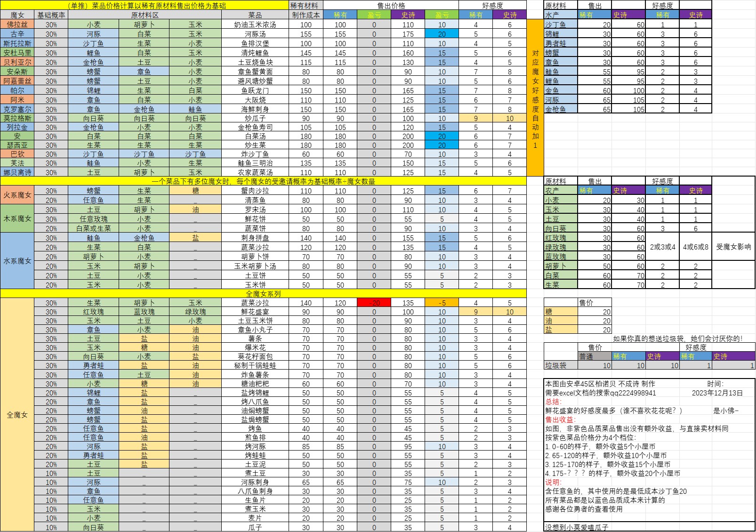The height and width of the screenshot is (532, 756).
Task: Click the 娜贝离诗 witch name cell
Action: [17, 172]
